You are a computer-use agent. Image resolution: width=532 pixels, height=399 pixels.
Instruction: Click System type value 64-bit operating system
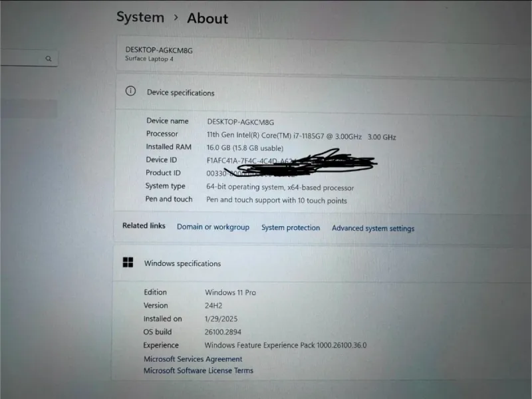(x=280, y=188)
